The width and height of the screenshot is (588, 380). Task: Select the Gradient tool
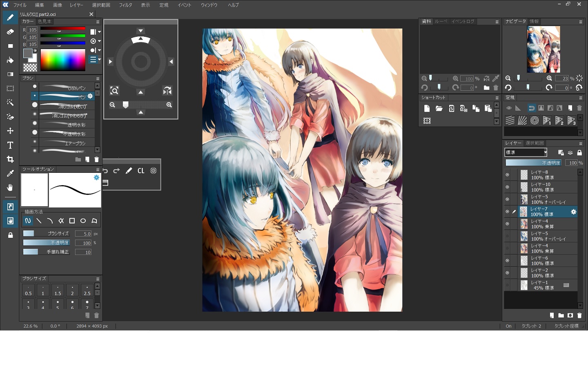coord(10,74)
